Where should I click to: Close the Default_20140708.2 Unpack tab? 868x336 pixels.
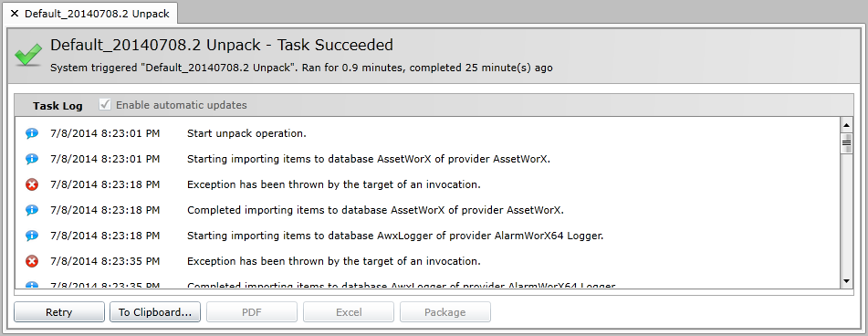pos(15,14)
